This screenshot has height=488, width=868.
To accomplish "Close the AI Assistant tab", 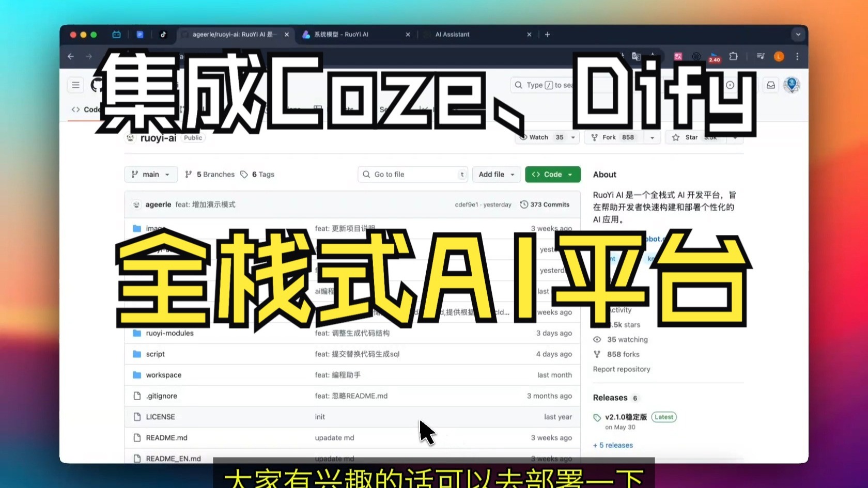I will tap(529, 35).
